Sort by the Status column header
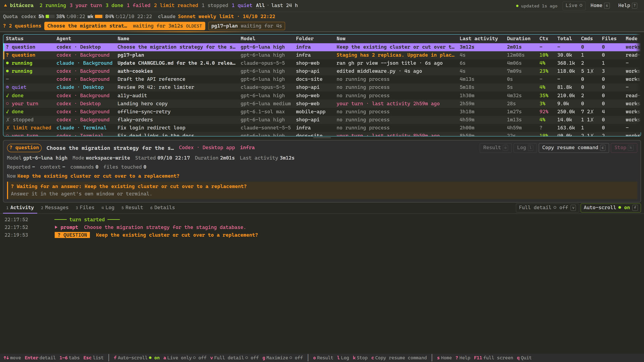Image resolution: width=644 pixels, height=362 pixels. tap(14, 39)
